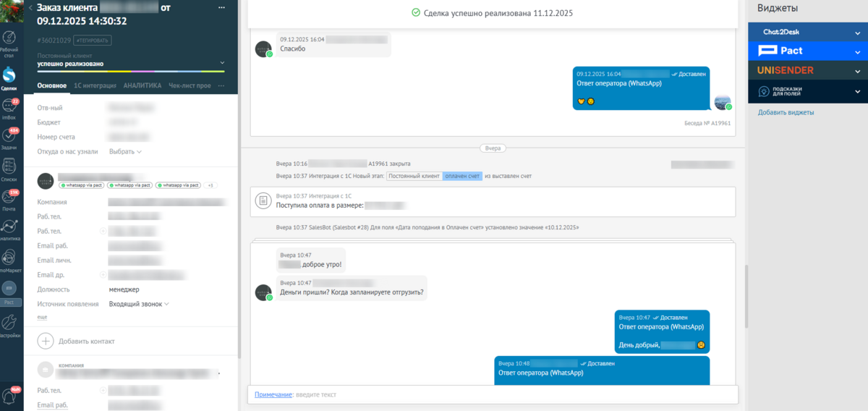Open notifications bell at sidebar bottom
This screenshot has width=868, height=411.
click(10, 395)
